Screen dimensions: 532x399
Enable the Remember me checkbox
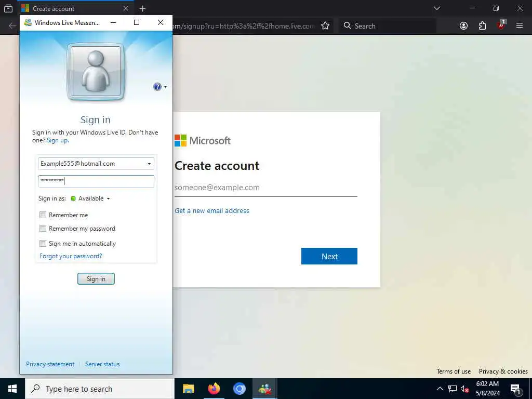click(43, 215)
